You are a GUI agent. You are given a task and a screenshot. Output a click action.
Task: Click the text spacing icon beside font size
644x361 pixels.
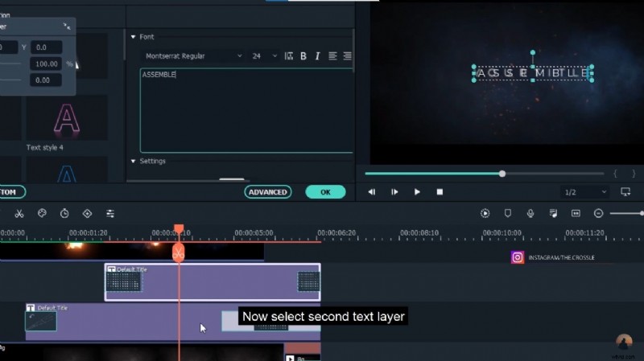click(x=289, y=56)
